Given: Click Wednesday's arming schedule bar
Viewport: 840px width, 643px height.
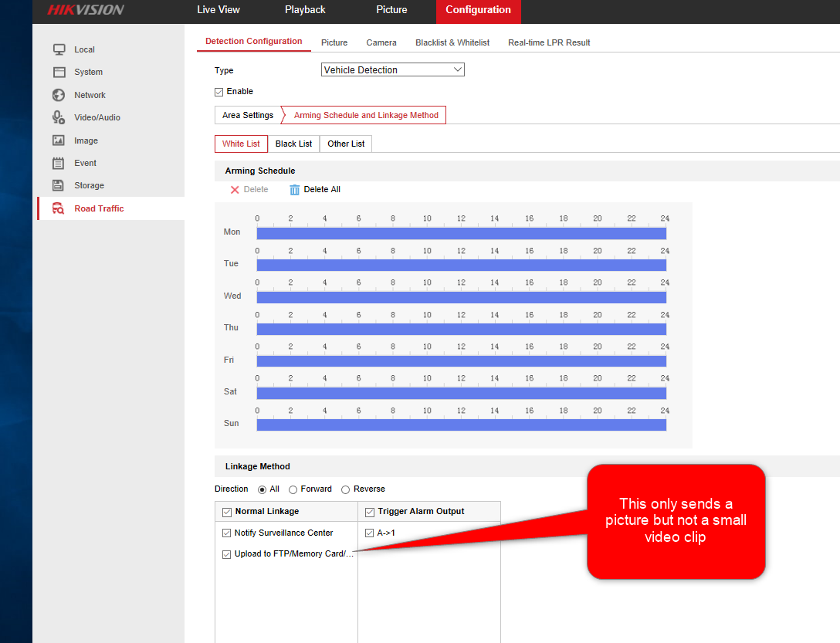Looking at the screenshot, I should pyautogui.click(x=461, y=297).
